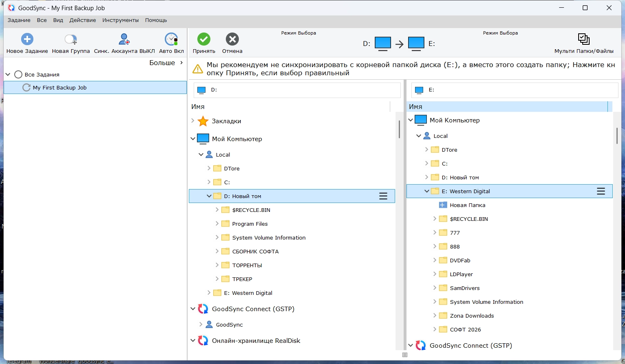This screenshot has height=364, width=625.
Task: Select the СОФТ 2026 folder
Action: (x=465, y=329)
